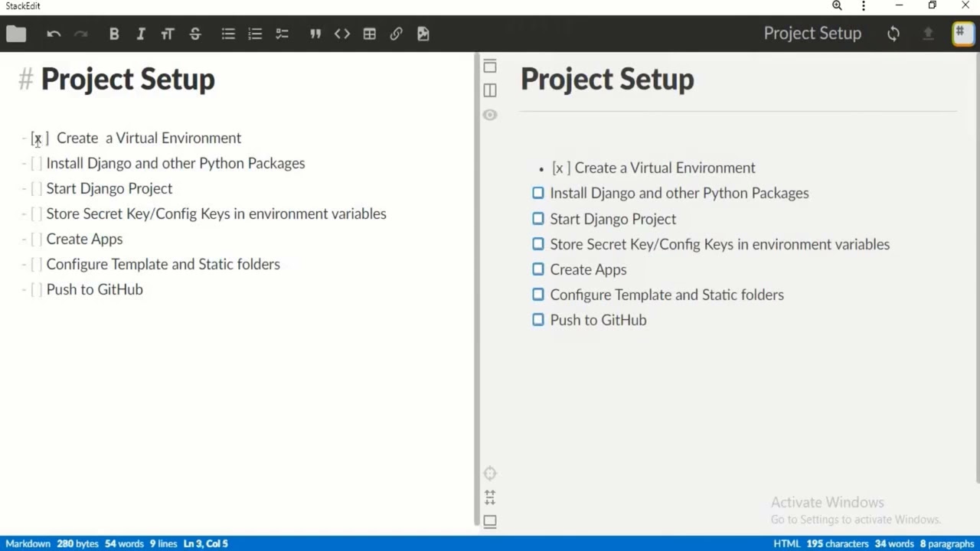Viewport: 980px width, 551px height.
Task: Click the Project Setup file title
Action: (812, 34)
